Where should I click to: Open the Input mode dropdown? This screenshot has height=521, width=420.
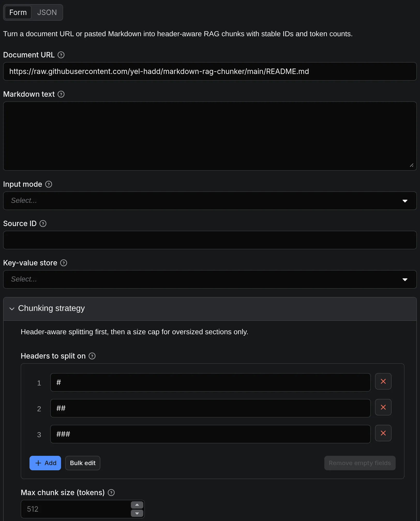pyautogui.click(x=210, y=201)
